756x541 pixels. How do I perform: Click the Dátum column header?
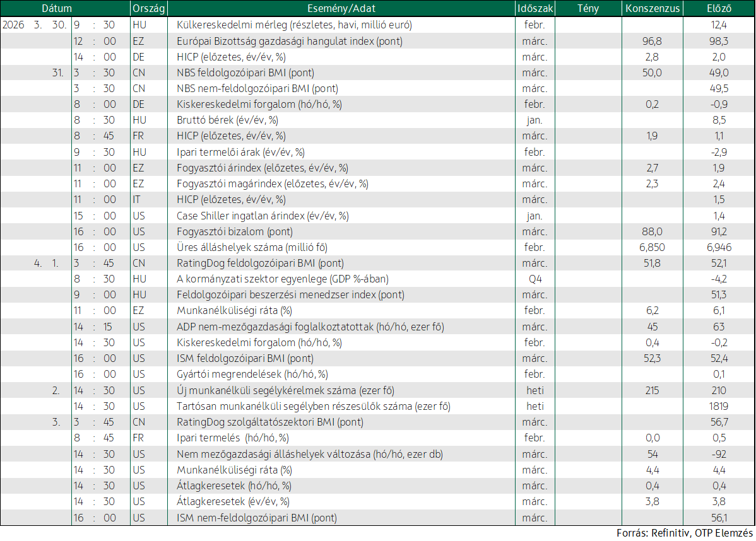click(57, 8)
